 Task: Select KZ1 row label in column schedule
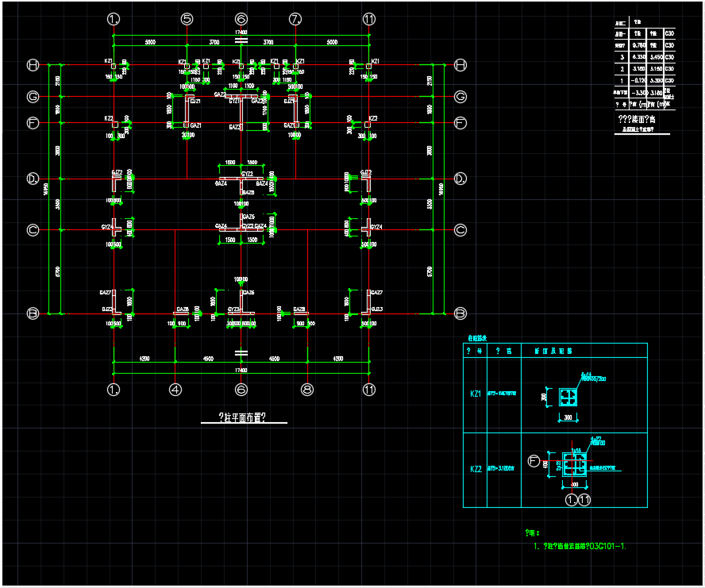476,394
